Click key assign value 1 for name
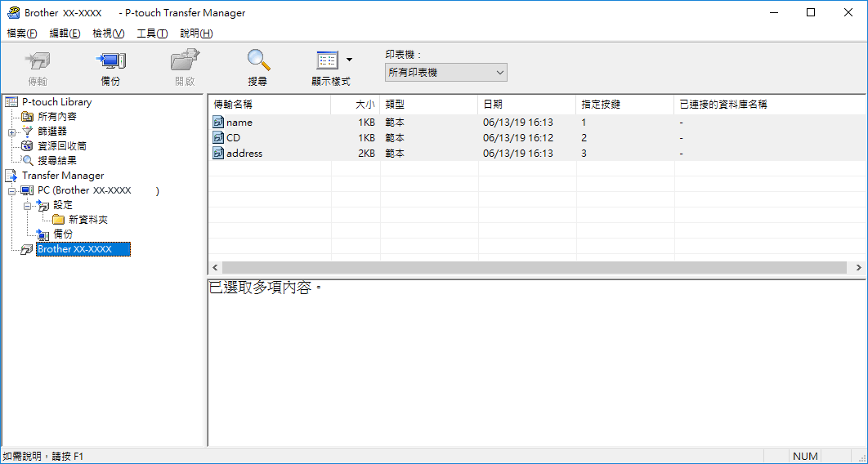Image resolution: width=868 pixels, height=464 pixels. pyautogui.click(x=584, y=123)
